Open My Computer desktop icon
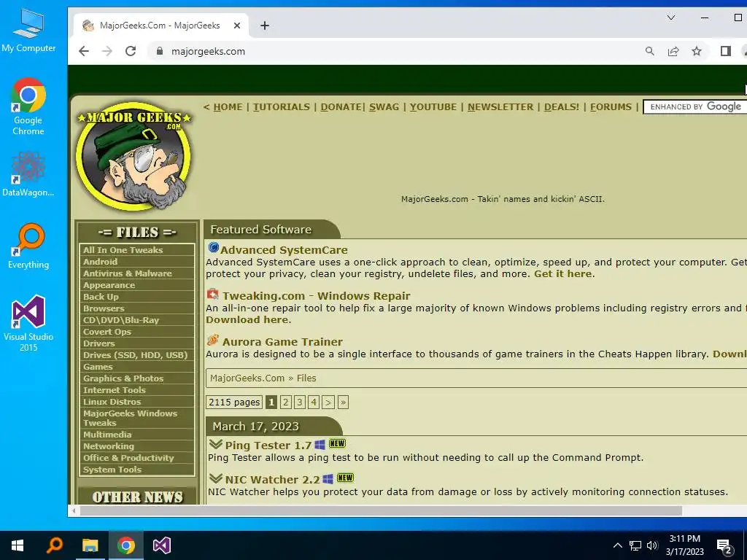 pyautogui.click(x=28, y=30)
